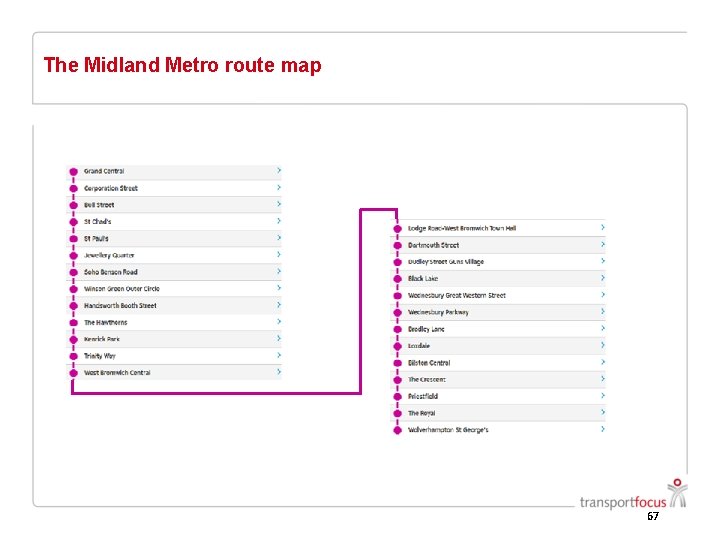Click the Kenrick Park stop name
The height and width of the screenshot is (540, 720).
coord(102,339)
